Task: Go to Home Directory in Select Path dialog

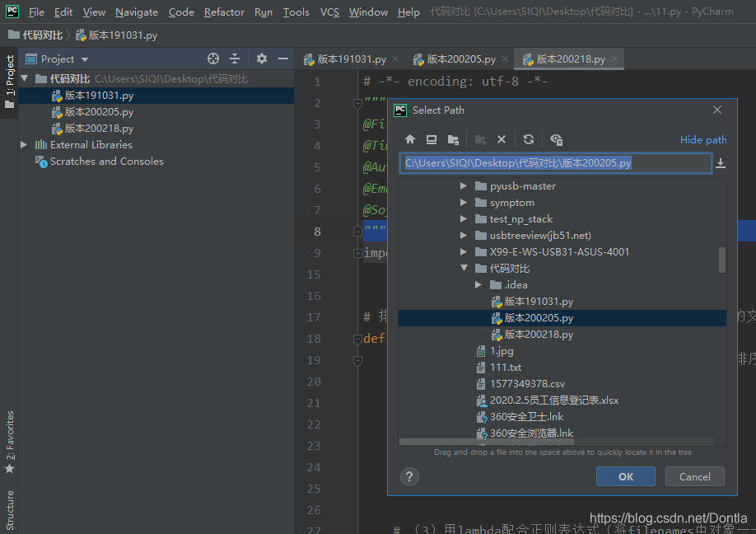Action: 410,139
